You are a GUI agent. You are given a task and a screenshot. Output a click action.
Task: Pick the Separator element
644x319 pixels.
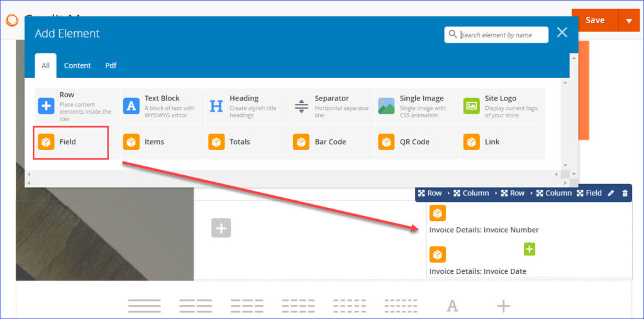click(x=332, y=105)
